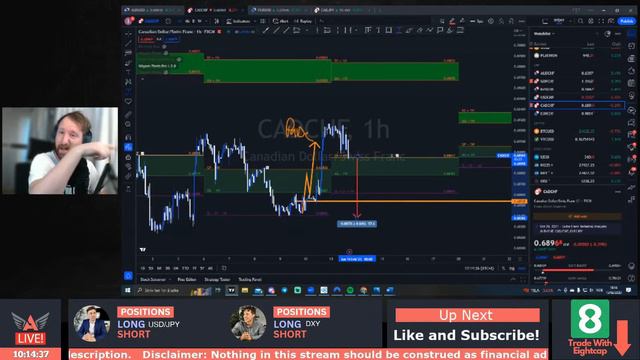Screen dimensions: 640x360
Task: Open the watchlist globe icon
Action: (607, 34)
